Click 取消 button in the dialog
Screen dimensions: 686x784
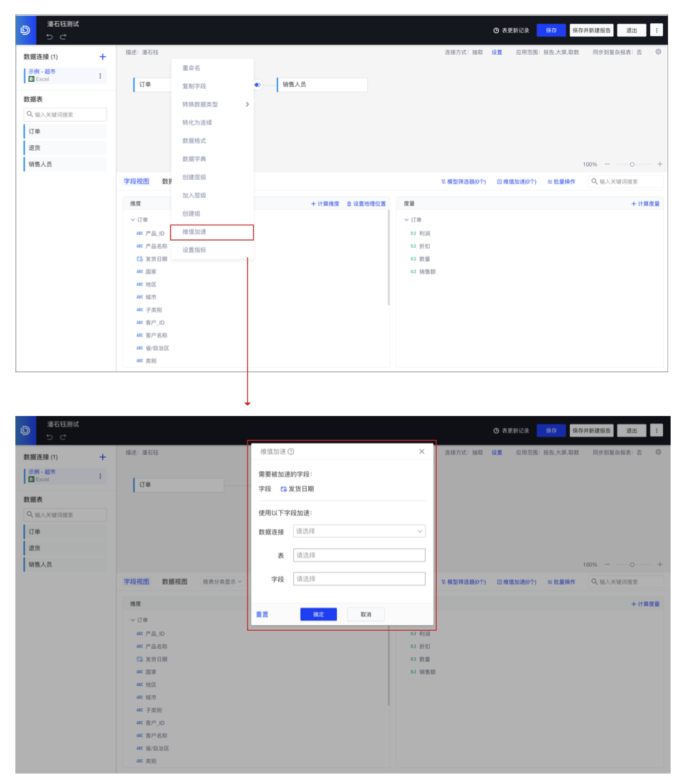point(366,614)
